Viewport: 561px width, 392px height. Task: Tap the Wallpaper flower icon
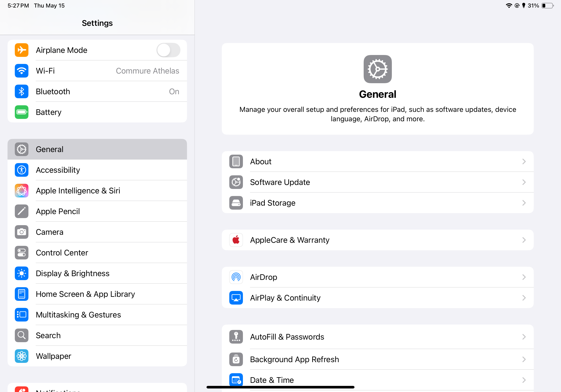pyautogui.click(x=22, y=356)
